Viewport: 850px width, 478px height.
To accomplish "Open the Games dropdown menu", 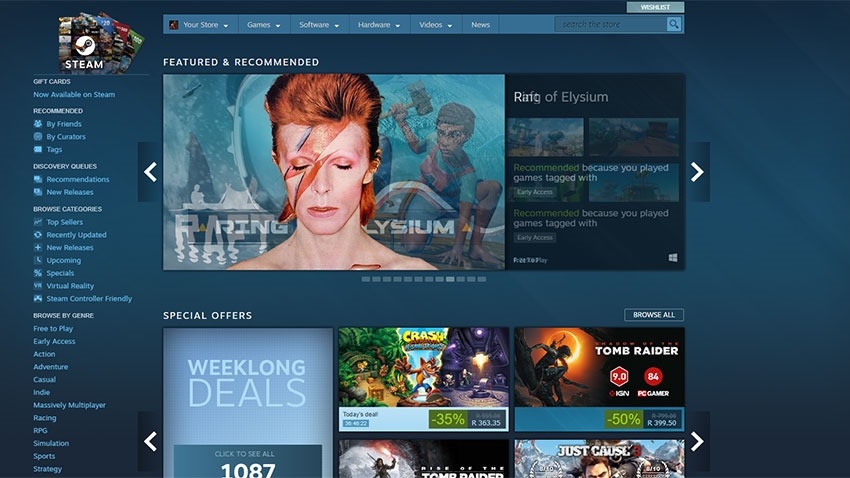I will point(263,25).
